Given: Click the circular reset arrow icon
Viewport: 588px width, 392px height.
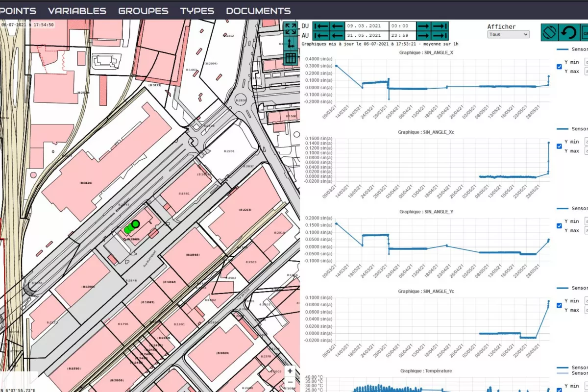Looking at the screenshot, I should tap(568, 32).
